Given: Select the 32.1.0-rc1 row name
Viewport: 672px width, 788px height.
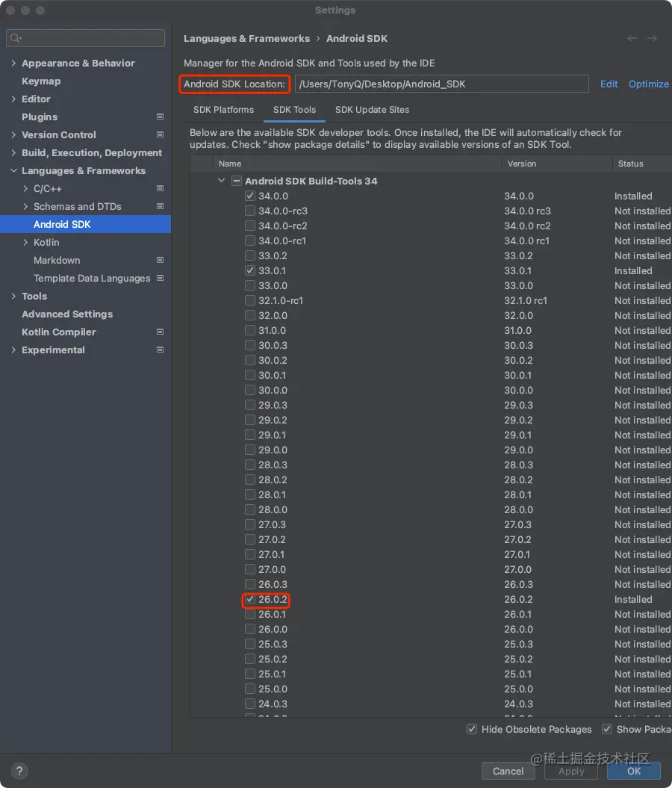Looking at the screenshot, I should click(x=280, y=300).
